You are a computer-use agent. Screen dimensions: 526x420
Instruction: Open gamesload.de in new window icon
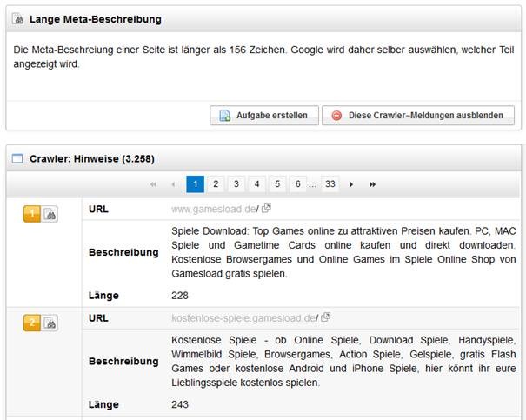(x=266, y=209)
